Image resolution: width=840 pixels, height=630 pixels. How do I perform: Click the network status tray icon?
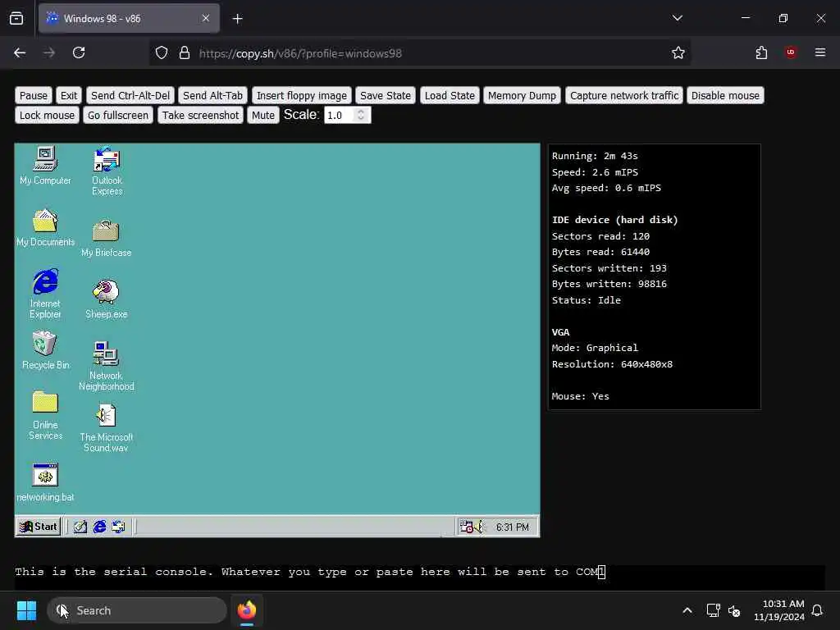(713, 610)
